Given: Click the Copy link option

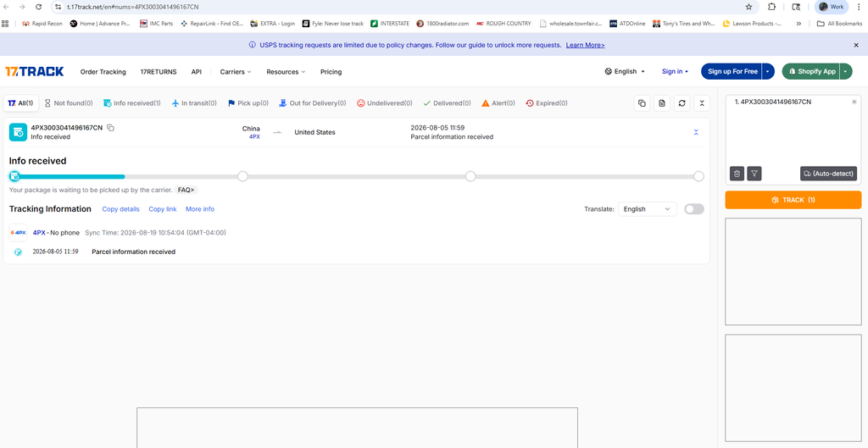Looking at the screenshot, I should (163, 209).
